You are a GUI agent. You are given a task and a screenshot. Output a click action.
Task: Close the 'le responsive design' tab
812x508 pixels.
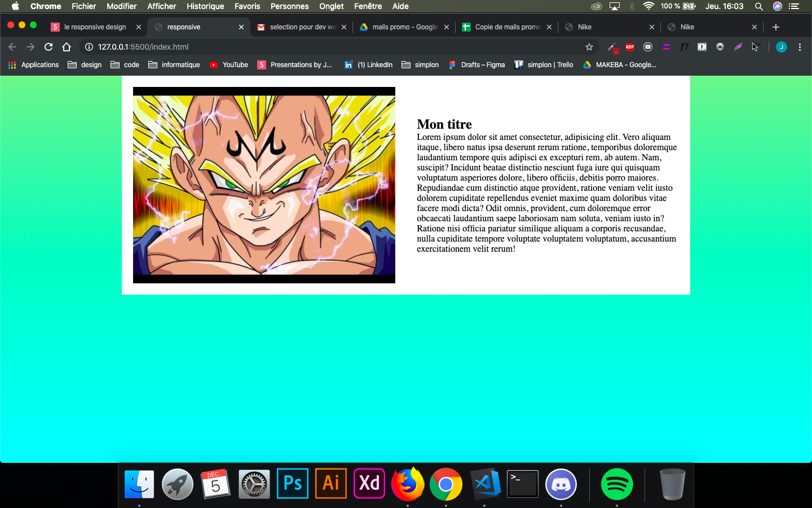[x=139, y=27]
